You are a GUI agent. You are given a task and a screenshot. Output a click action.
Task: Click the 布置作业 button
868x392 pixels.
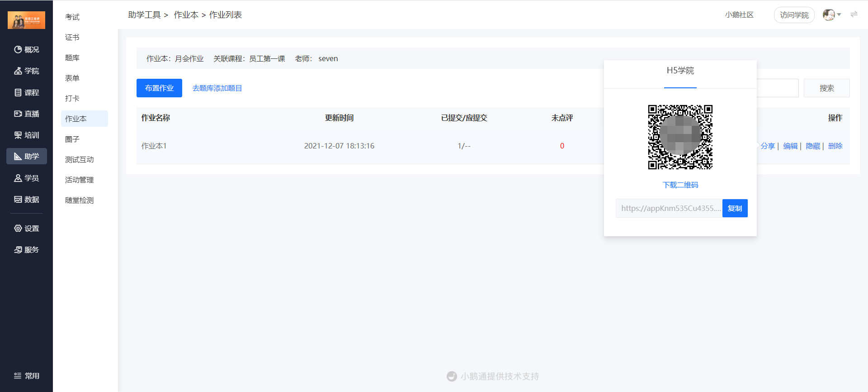(x=159, y=88)
